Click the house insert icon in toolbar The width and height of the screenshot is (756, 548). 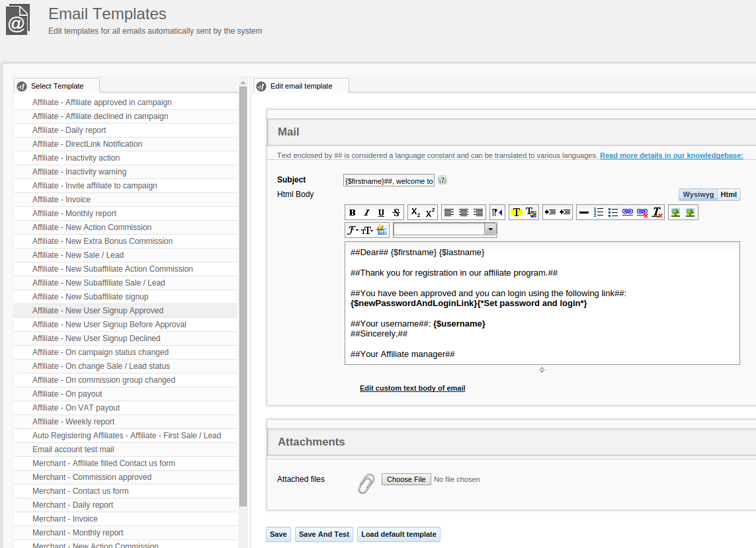pos(382,231)
